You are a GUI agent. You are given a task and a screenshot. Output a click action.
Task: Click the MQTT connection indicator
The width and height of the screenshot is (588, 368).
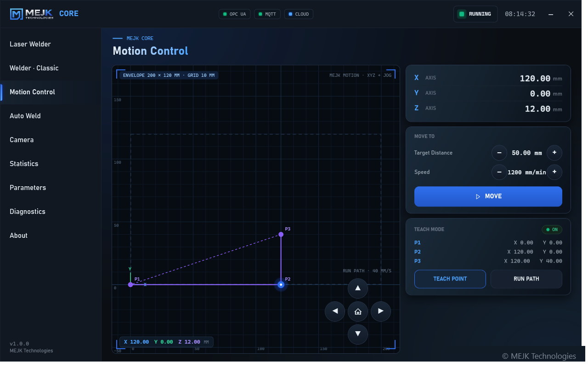267,14
